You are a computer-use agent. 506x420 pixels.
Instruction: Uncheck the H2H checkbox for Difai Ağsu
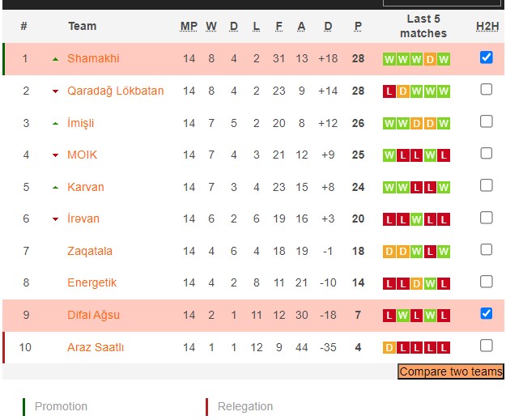pyautogui.click(x=486, y=313)
